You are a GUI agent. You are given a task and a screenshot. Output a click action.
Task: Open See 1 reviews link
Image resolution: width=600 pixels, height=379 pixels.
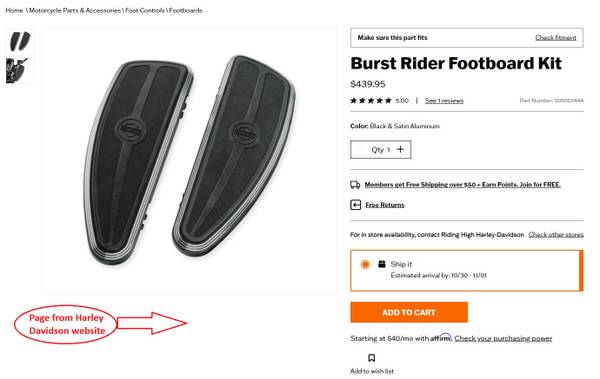[x=444, y=101]
